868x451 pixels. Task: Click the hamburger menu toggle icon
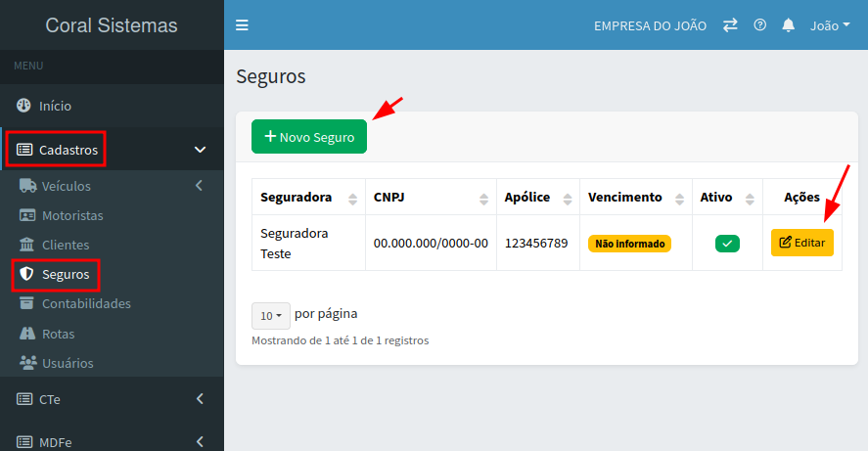click(x=242, y=25)
